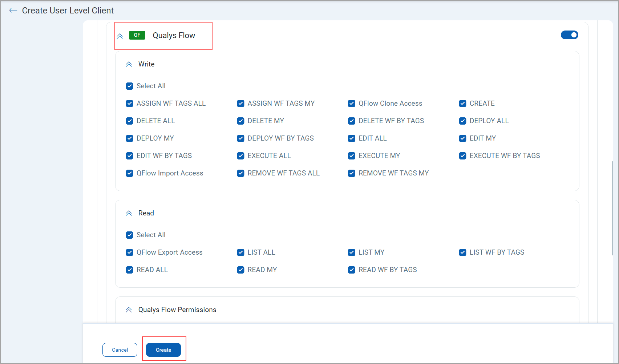Uncheck READ MY permission
The height and width of the screenshot is (364, 619).
click(240, 270)
